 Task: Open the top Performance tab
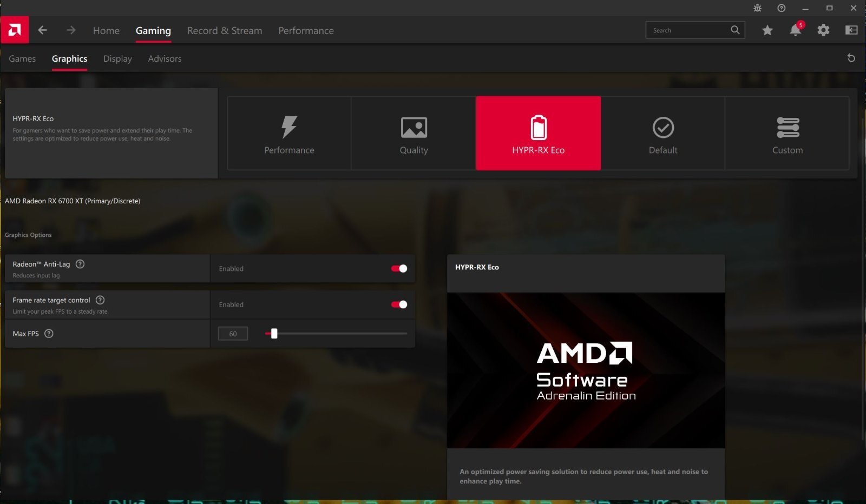click(x=306, y=31)
